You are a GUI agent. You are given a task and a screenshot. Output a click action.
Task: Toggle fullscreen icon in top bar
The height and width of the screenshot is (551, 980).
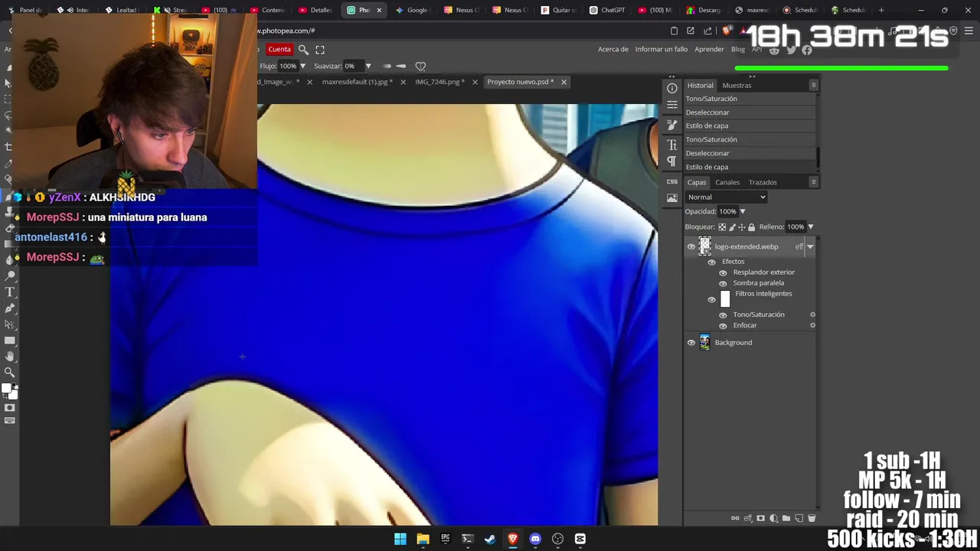pyautogui.click(x=320, y=50)
